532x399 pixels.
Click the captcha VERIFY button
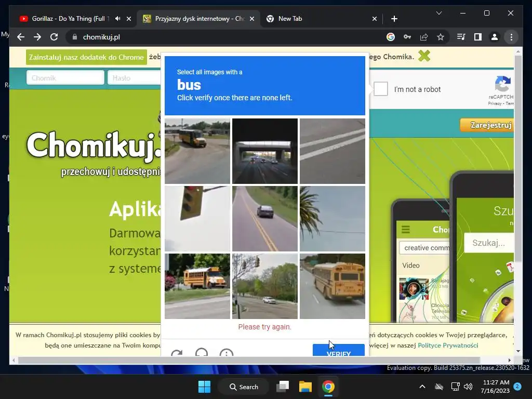point(339,350)
